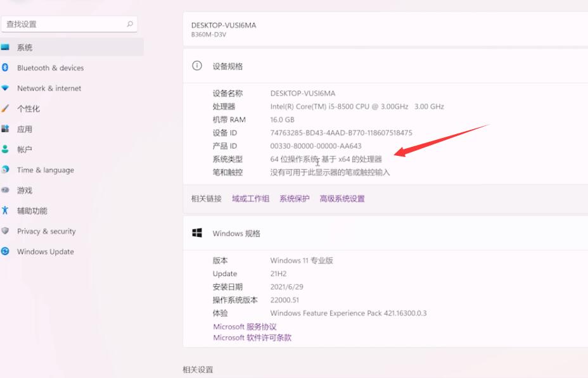Click the 没有可用于此显示器的笔或触控输入 text
Image resolution: width=588 pixels, height=378 pixels.
[x=330, y=172]
